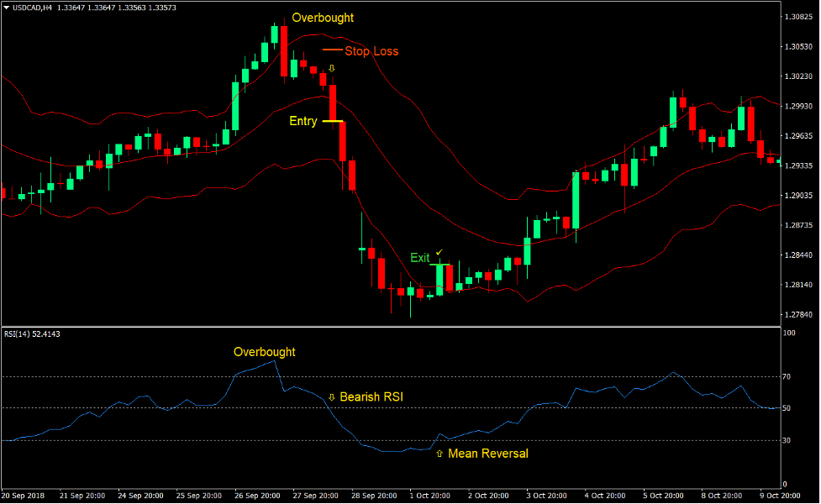Select the yellow Overbought label on the chart
The image size is (821, 504).
[323, 18]
